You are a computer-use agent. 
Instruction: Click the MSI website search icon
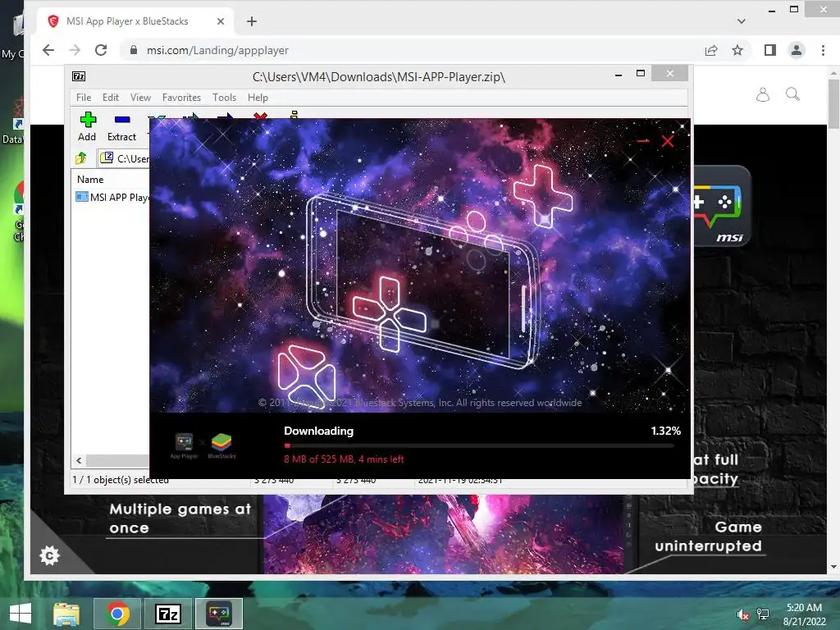coord(793,95)
